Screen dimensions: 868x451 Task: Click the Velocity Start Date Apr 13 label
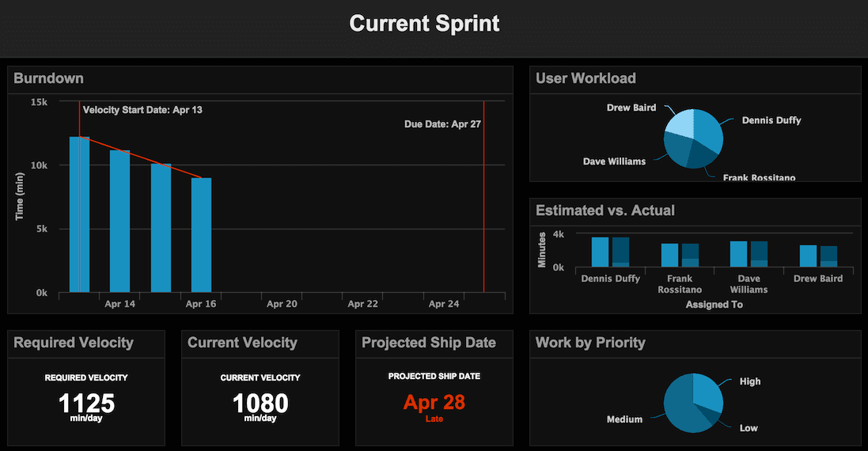[142, 110]
